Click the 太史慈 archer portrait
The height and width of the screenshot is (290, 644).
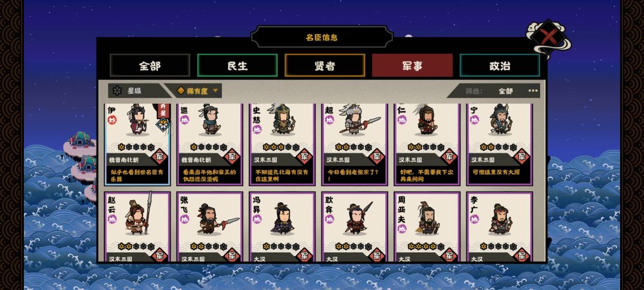coord(283,119)
